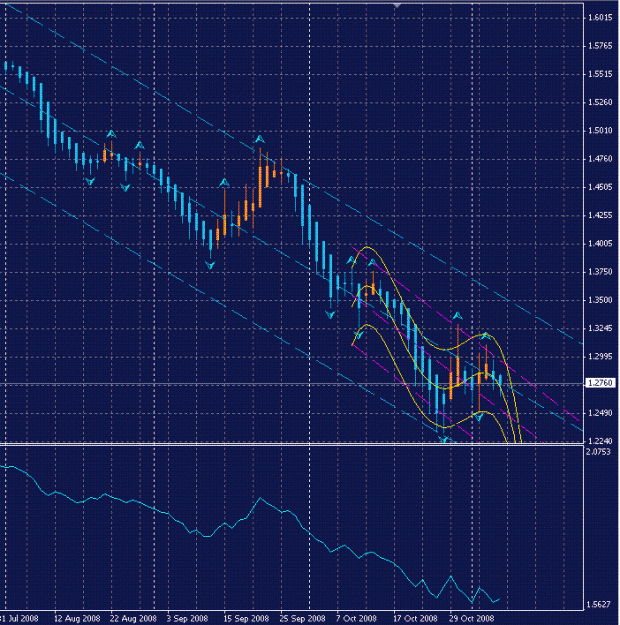Click the 1.2240 price axis label
Screen dimensions: 620x625
click(600, 441)
